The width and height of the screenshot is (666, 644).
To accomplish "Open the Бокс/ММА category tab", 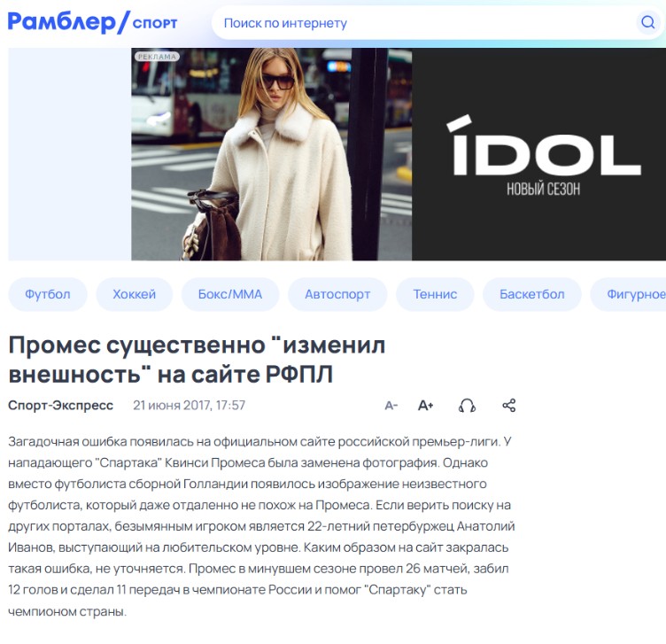I will (230, 294).
